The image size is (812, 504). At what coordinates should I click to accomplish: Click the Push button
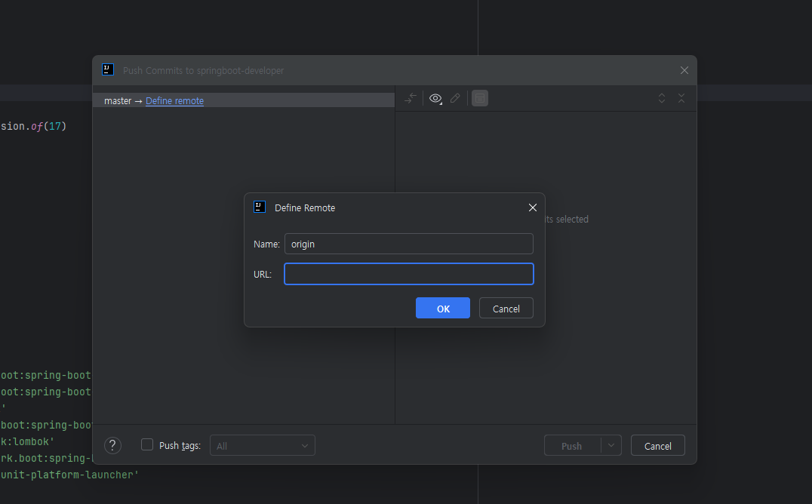pos(572,445)
